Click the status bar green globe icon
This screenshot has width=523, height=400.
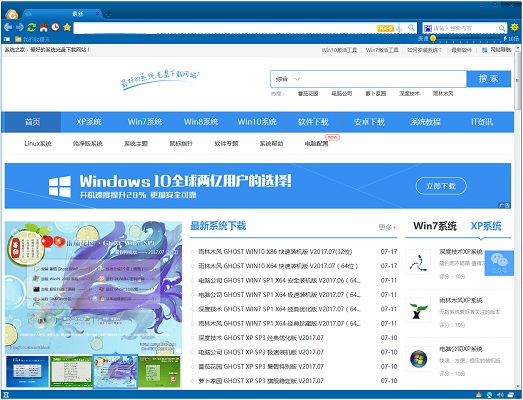(489, 395)
